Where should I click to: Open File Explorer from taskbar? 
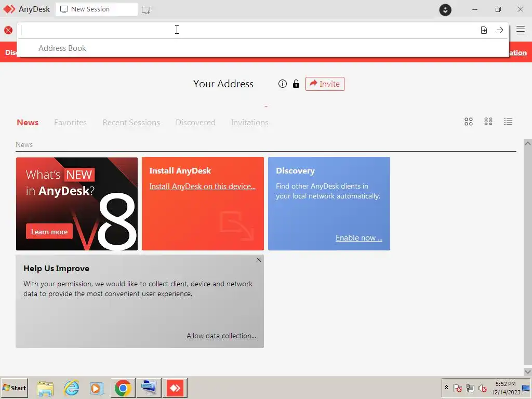(x=45, y=388)
